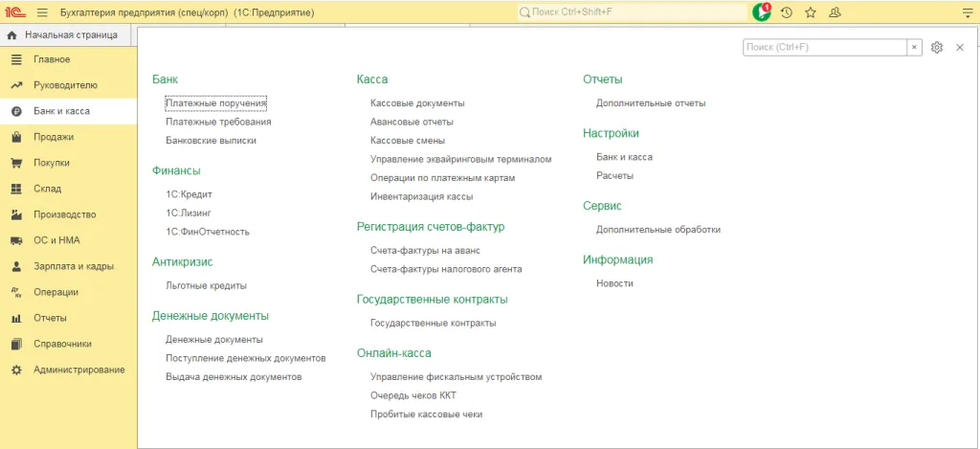Open menu settings gear icon
The height and width of the screenshot is (449, 980).
coord(936,48)
